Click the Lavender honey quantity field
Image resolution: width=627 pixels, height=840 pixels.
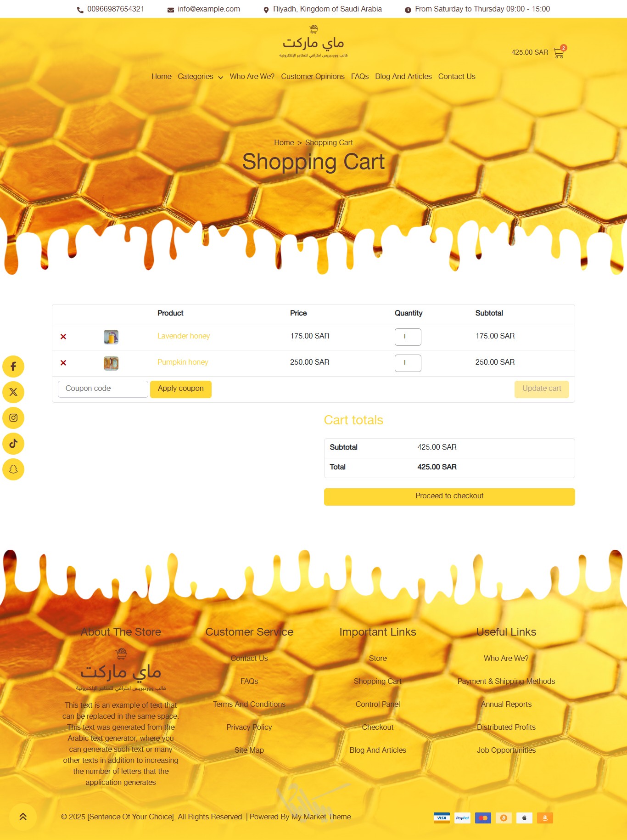408,337
